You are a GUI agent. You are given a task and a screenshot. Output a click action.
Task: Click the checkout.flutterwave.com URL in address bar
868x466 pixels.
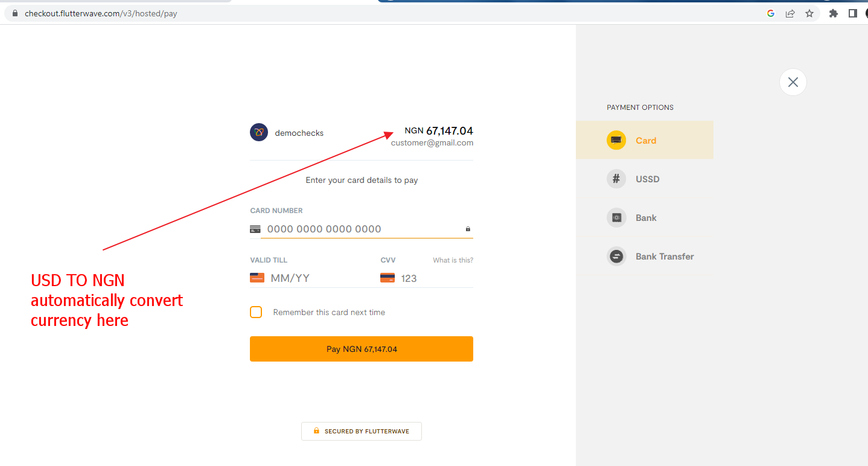pyautogui.click(x=101, y=13)
